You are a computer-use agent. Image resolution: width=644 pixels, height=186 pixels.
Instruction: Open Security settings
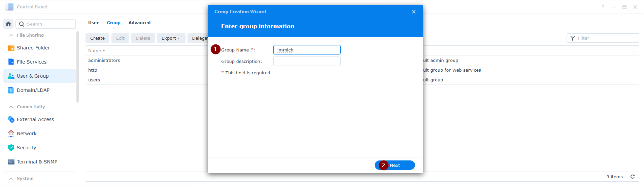tap(26, 148)
